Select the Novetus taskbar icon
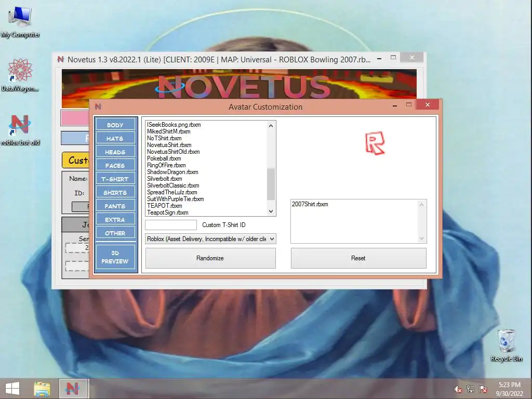 tap(74, 389)
